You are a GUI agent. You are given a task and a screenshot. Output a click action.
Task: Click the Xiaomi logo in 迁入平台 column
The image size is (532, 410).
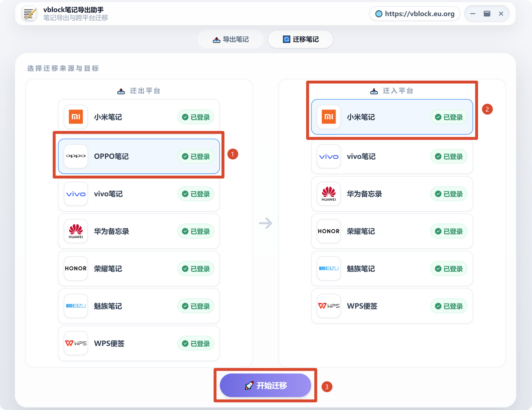tap(329, 117)
